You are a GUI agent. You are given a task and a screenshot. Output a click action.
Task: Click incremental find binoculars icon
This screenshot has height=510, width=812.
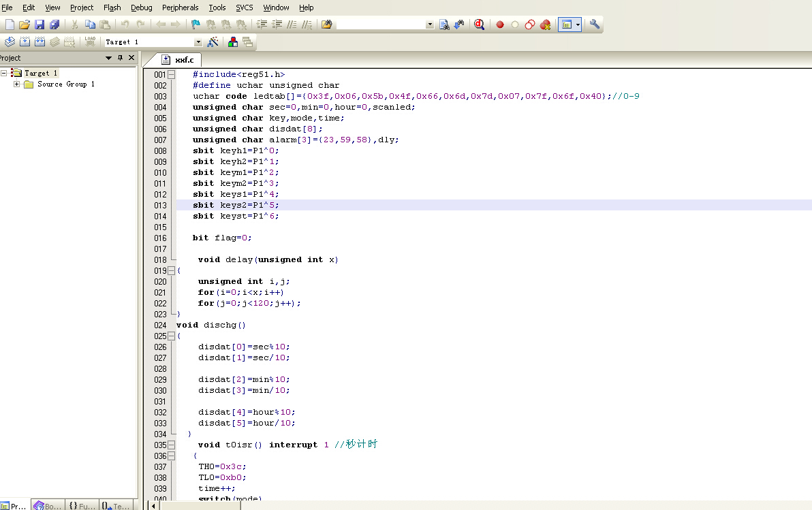pyautogui.click(x=459, y=25)
